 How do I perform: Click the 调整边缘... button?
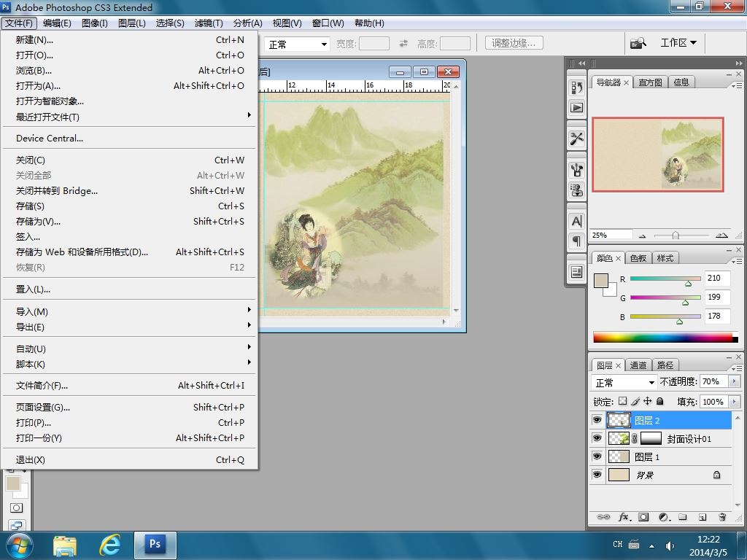pos(514,43)
